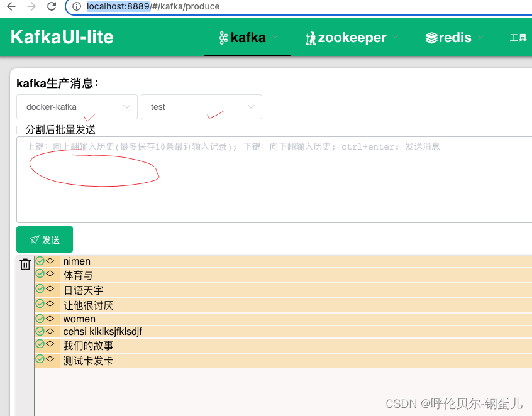The image size is (532, 416).
Task: Click success check icon on 让他很讨厌 row
Action: click(x=40, y=304)
